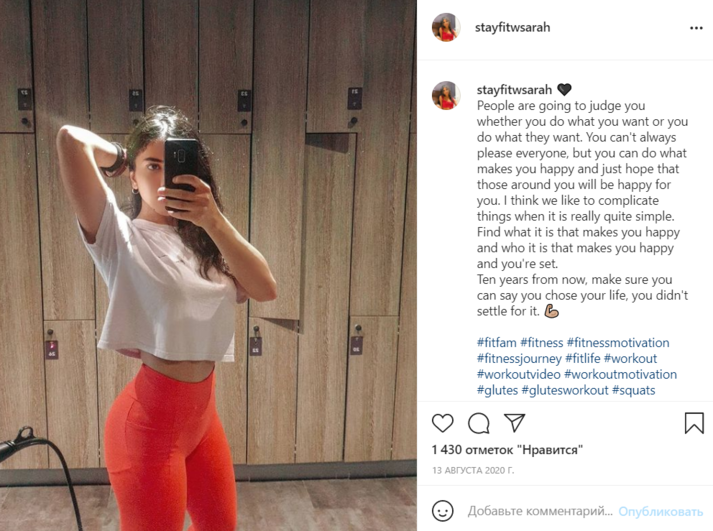
Task: Open the #glutesworkout hashtag
Action: pos(565,390)
